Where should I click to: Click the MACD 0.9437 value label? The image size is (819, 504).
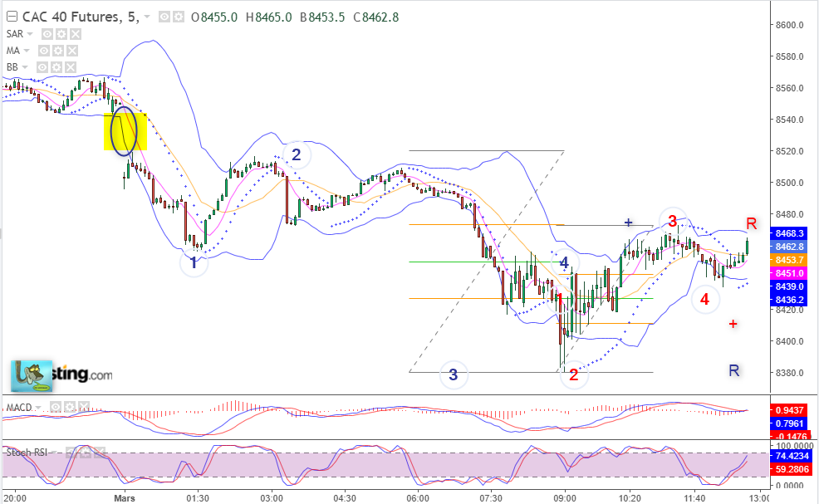791,410
